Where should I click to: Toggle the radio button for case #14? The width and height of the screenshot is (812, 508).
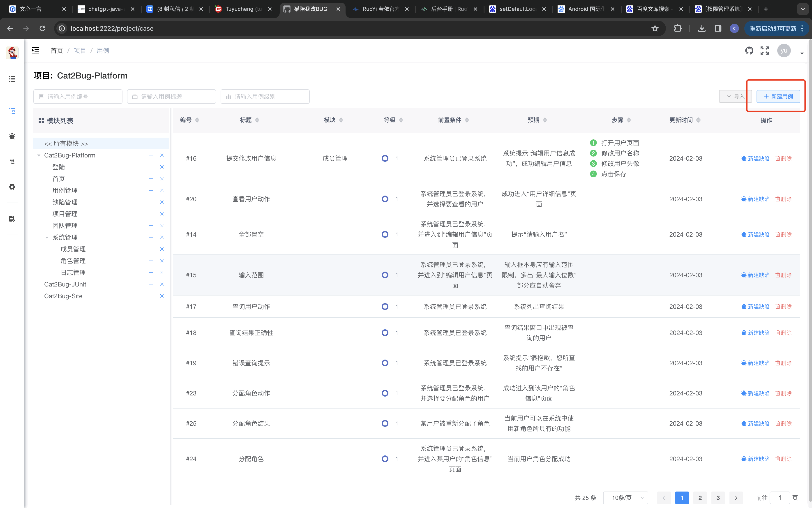point(384,234)
